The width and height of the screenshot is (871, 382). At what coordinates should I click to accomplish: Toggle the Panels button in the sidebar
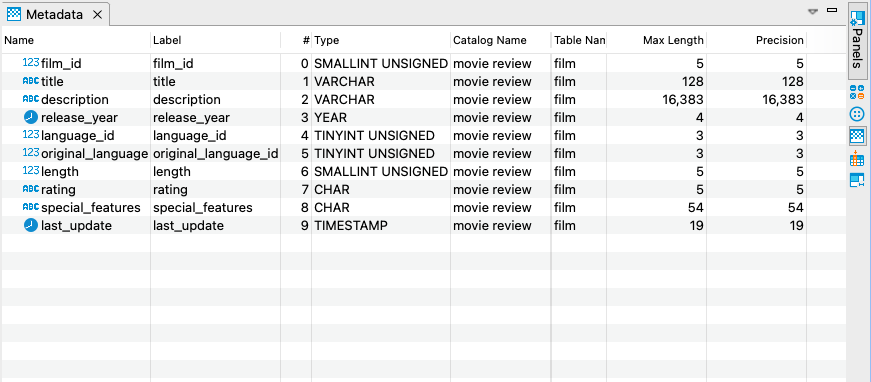857,40
